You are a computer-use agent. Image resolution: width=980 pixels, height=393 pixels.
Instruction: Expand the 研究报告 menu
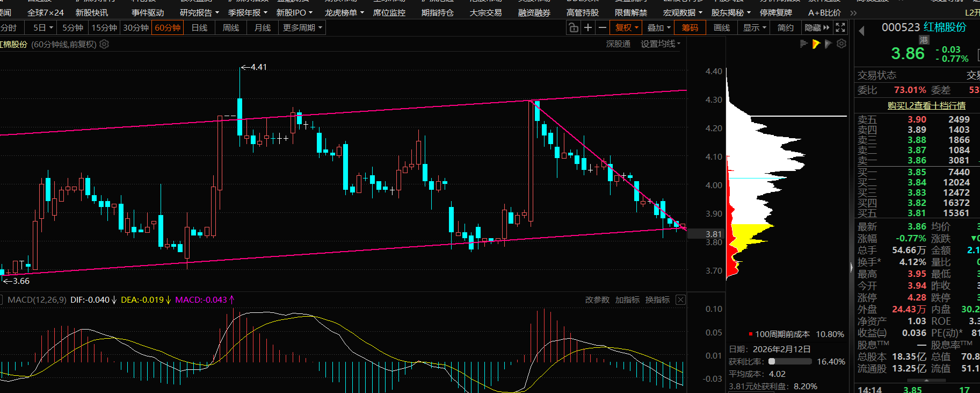(199, 12)
